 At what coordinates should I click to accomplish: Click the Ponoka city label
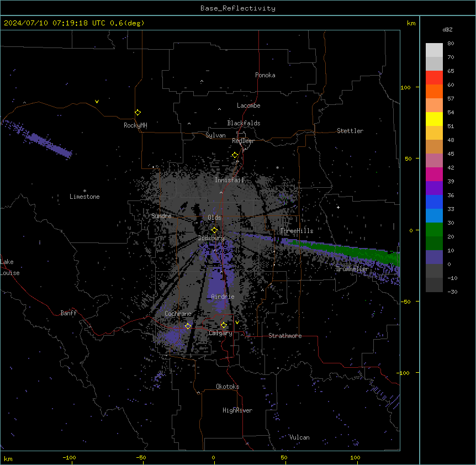click(x=265, y=75)
